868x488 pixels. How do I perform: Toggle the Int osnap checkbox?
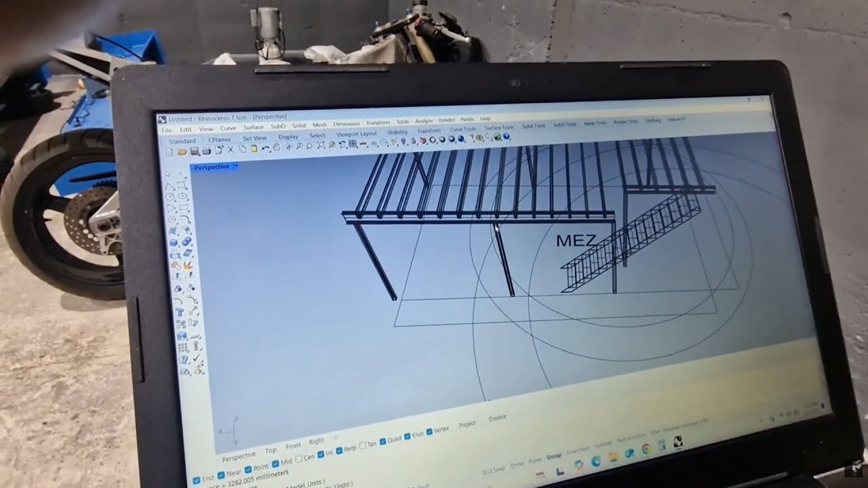pyautogui.click(x=321, y=454)
